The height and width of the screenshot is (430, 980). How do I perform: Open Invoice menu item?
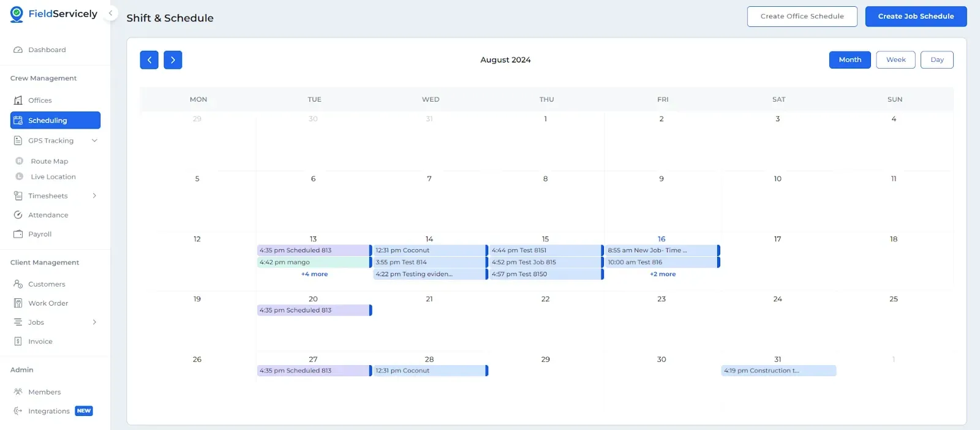tap(40, 341)
